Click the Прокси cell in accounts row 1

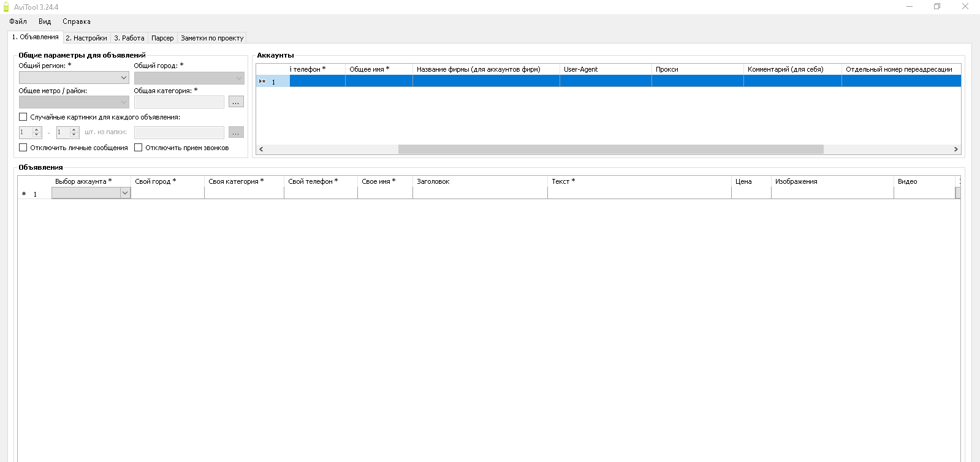click(x=697, y=81)
